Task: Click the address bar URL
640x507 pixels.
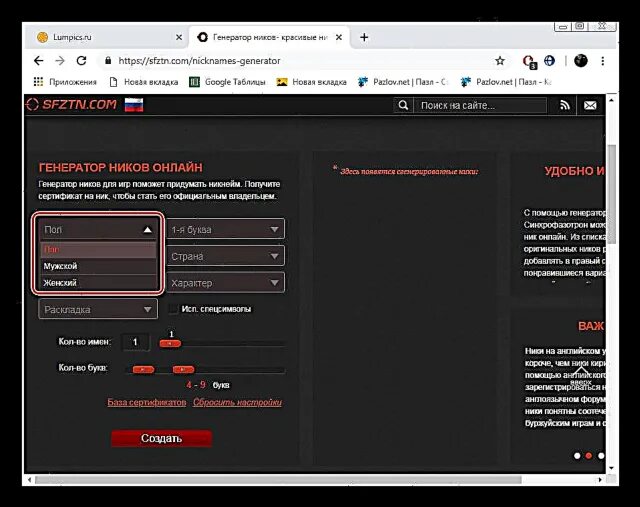Action: (x=200, y=61)
